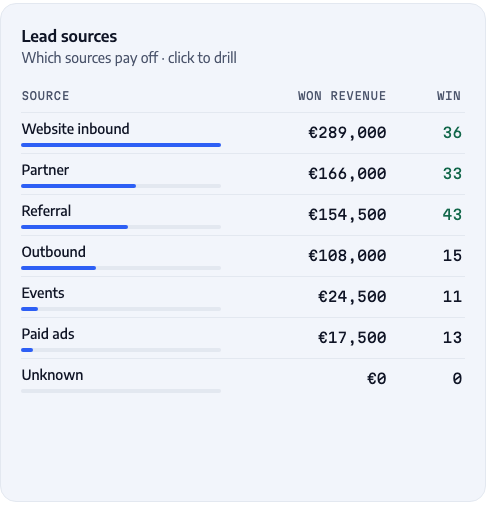Select the €17,500 revenue value

352,338
